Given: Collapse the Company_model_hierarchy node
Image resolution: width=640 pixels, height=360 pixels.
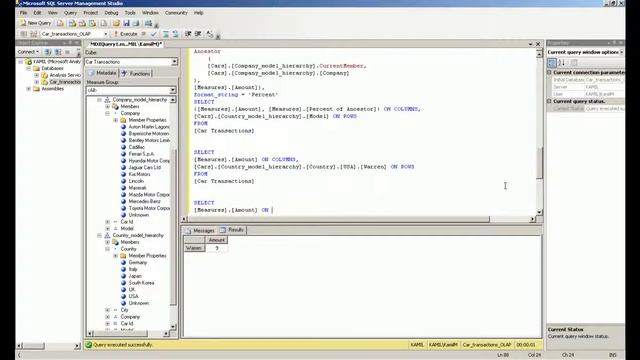Looking at the screenshot, I should pos(99,100).
